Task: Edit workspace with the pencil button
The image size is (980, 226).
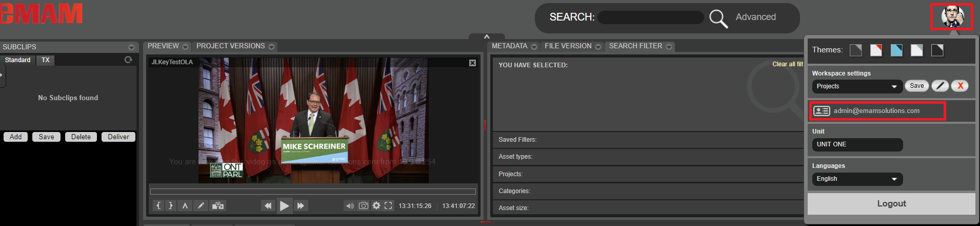Action: click(x=940, y=86)
